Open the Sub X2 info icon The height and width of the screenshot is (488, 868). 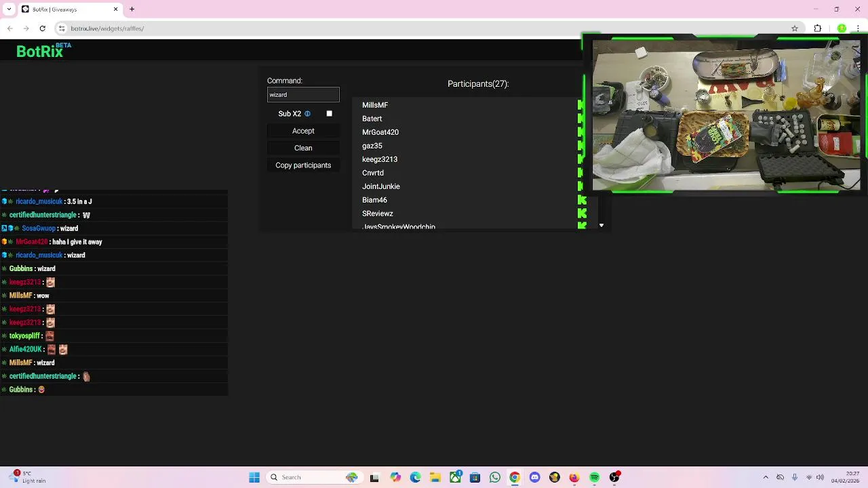307,114
